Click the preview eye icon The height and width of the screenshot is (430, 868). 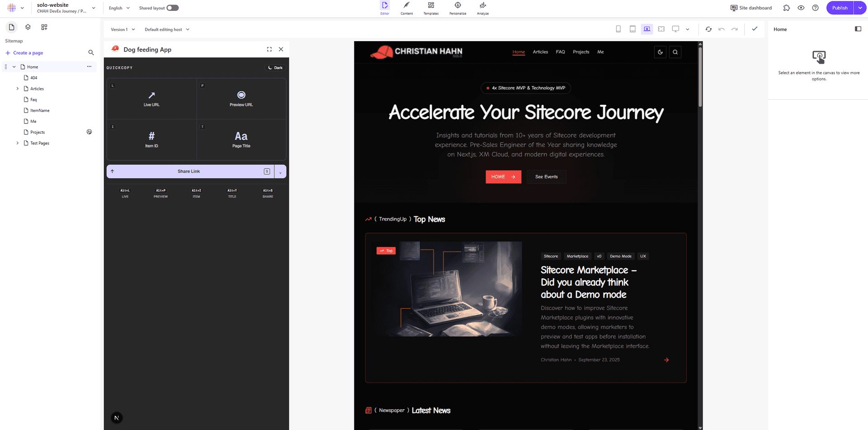point(801,8)
